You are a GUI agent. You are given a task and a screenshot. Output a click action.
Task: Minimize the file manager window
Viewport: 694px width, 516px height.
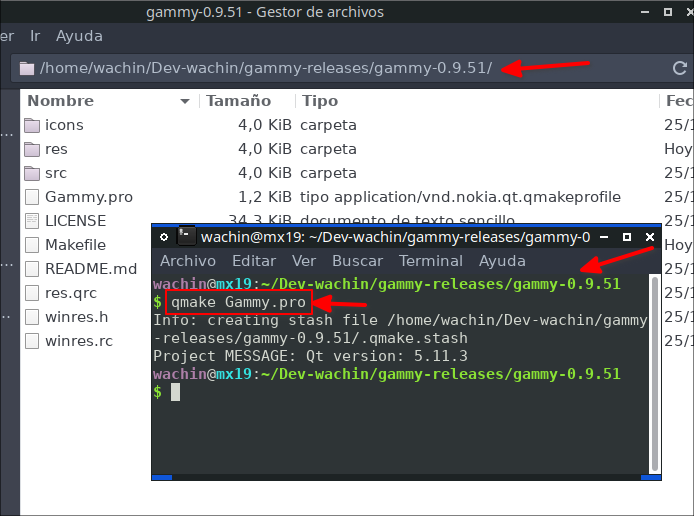point(645,12)
